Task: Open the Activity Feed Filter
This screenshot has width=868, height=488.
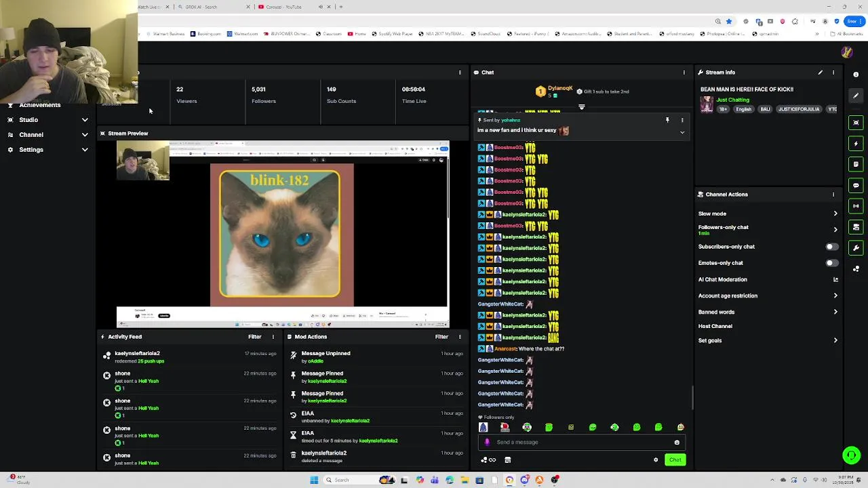Action: coord(255,337)
